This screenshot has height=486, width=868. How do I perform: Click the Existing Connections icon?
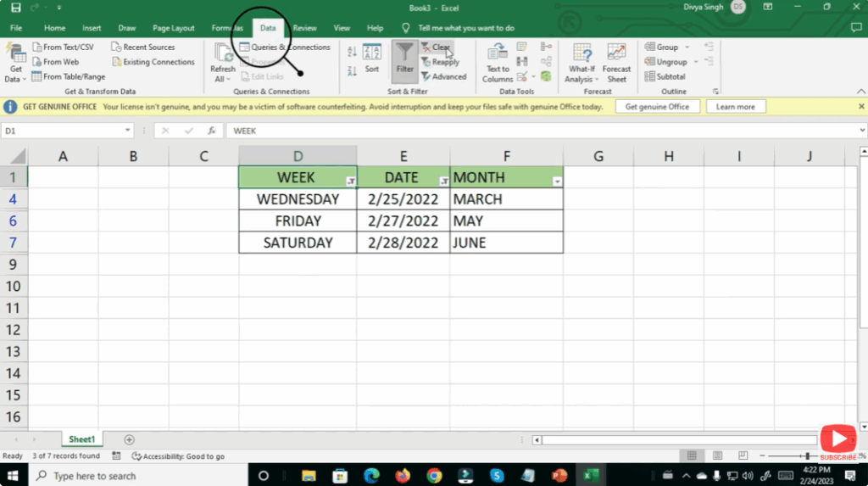click(x=117, y=62)
